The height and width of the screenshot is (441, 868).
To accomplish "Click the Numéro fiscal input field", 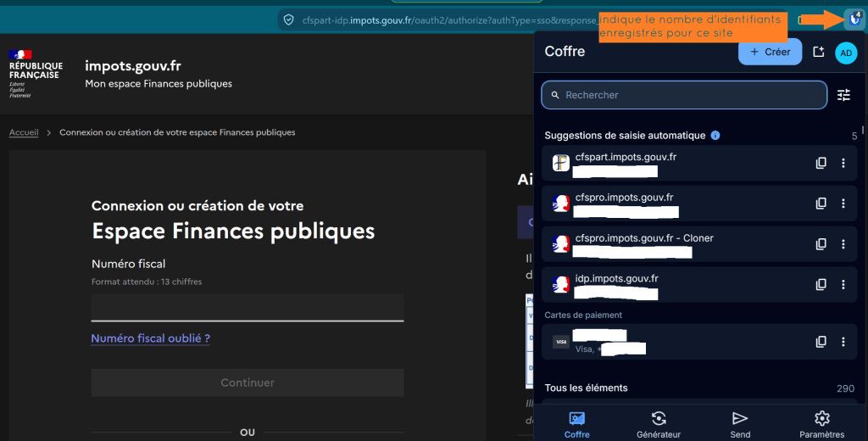I will [248, 308].
